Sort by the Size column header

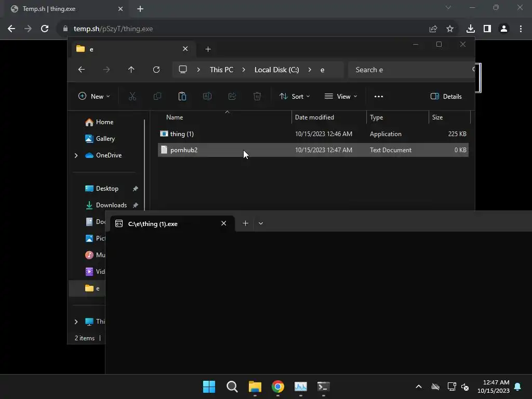coord(449,117)
